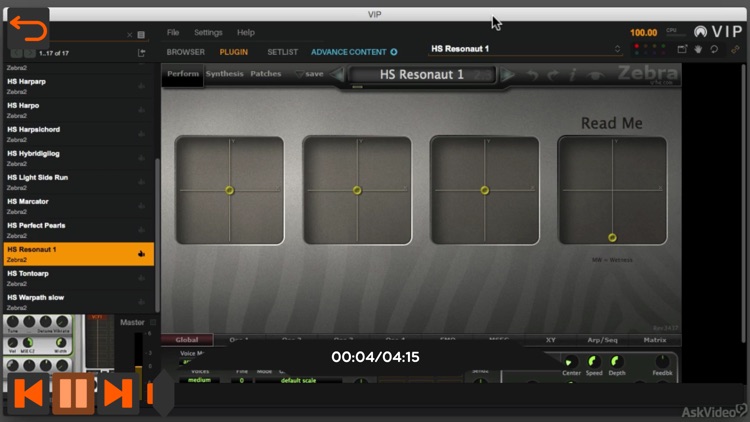Open the Settings menu

(x=208, y=33)
